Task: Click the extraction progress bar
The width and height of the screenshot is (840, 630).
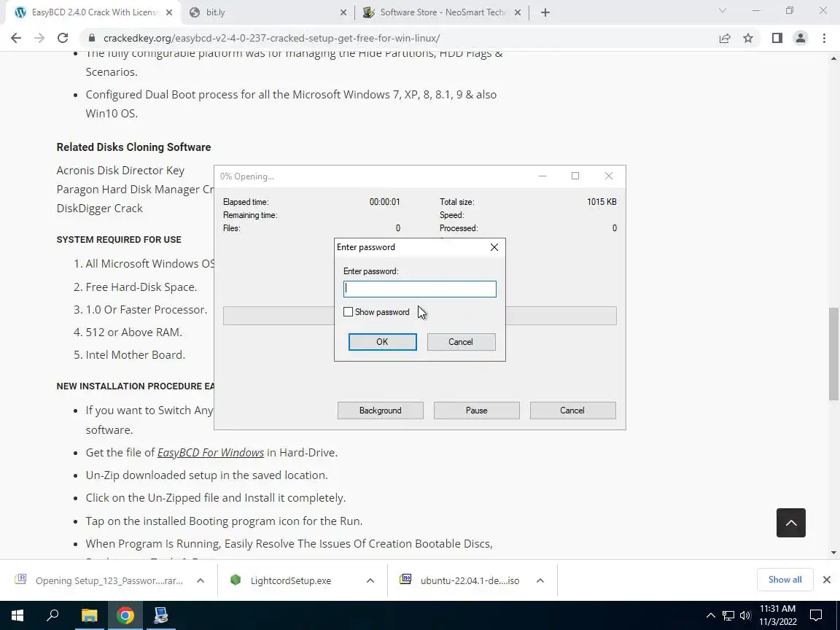Action: 419,316
